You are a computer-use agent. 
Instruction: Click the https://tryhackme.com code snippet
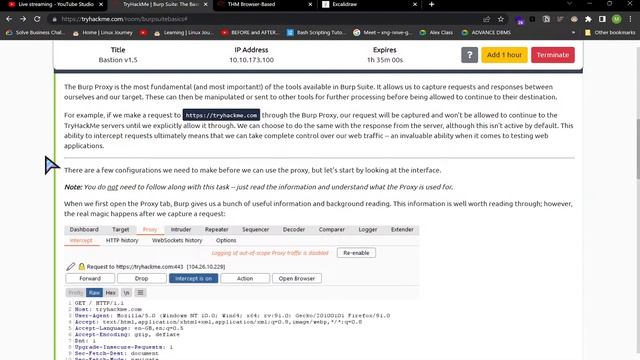[221, 116]
